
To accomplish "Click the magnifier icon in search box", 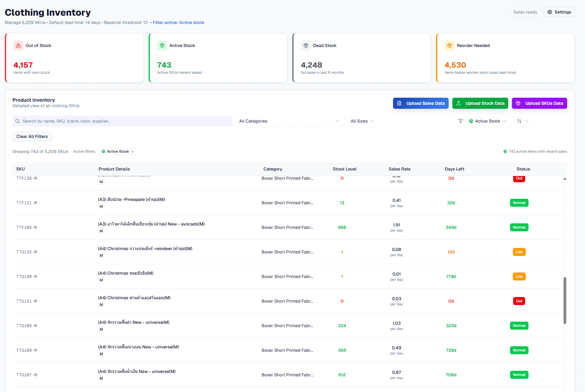I will click(x=18, y=121).
